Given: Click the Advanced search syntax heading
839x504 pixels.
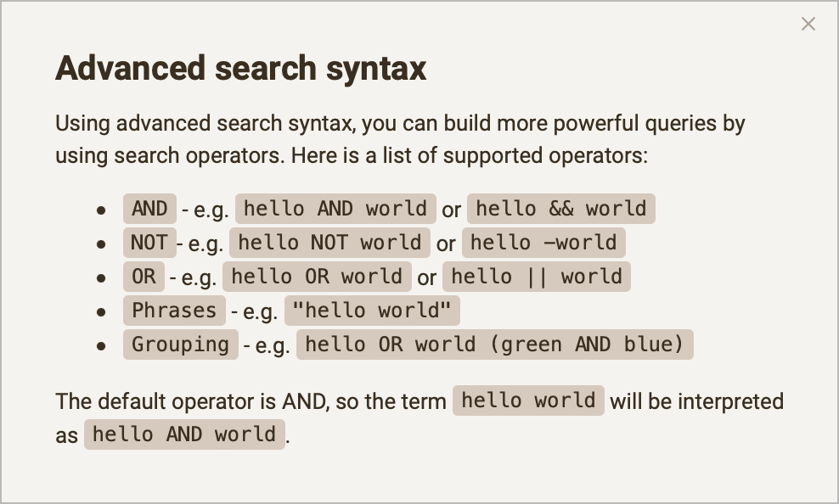Looking at the screenshot, I should tap(241, 68).
